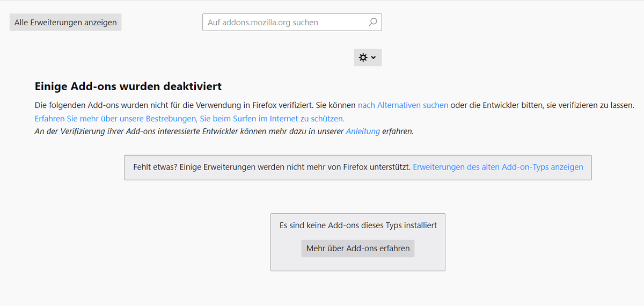Click the text Es sind keine Add-ons dieses Typs installiert
This screenshot has height=306, width=644.
(x=358, y=225)
